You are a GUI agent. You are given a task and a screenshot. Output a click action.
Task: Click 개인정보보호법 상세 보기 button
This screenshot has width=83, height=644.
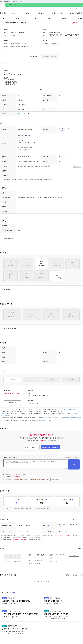pos(31,447)
